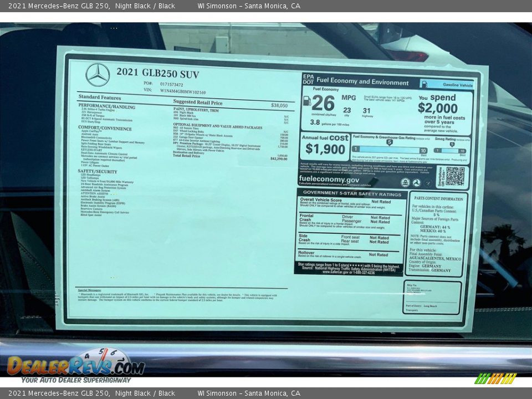Click the 'Overall Vehicle Score' label
The image size is (532, 399).
click(x=321, y=200)
